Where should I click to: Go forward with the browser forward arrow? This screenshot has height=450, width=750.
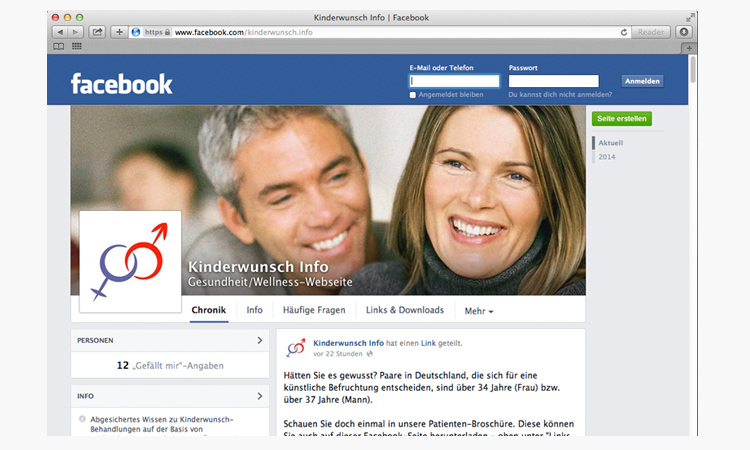[76, 32]
